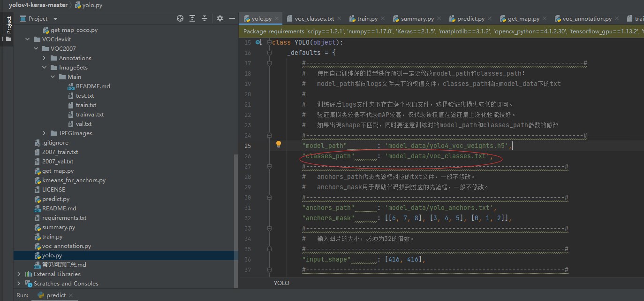644x301 pixels.
Task: Collapse the VOCdevkit folder arrow
Action: [x=27, y=39]
